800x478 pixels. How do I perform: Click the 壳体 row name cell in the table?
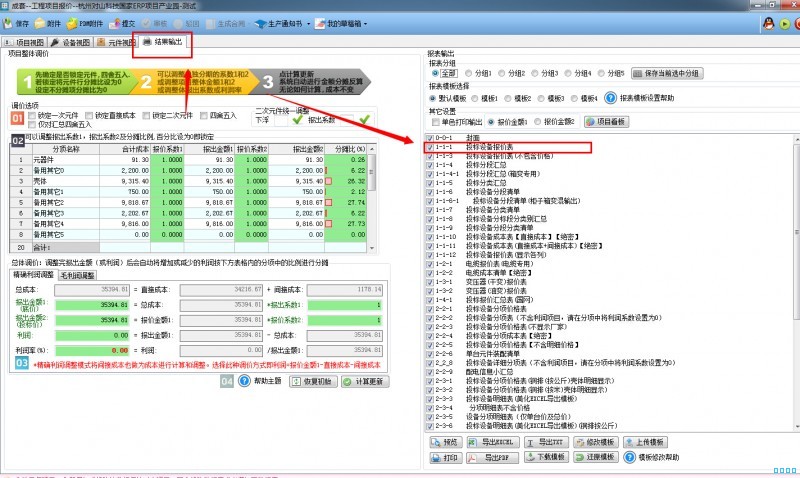(x=65, y=181)
